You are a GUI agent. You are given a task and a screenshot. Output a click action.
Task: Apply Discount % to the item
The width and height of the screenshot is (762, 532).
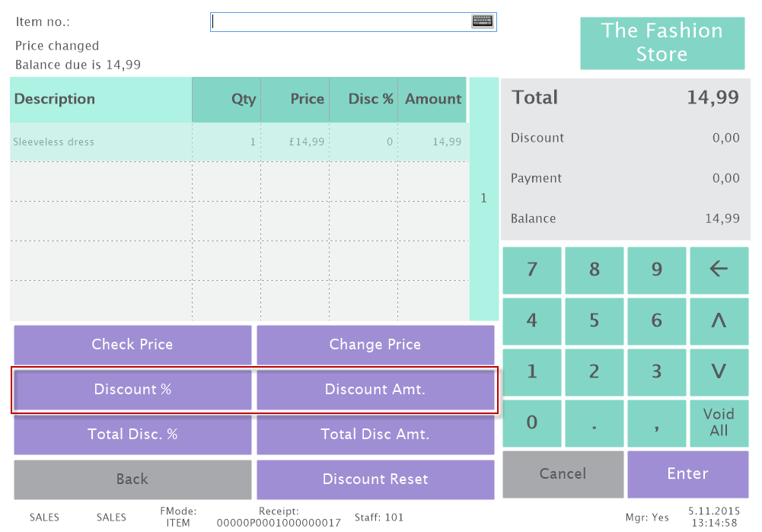pos(132,390)
